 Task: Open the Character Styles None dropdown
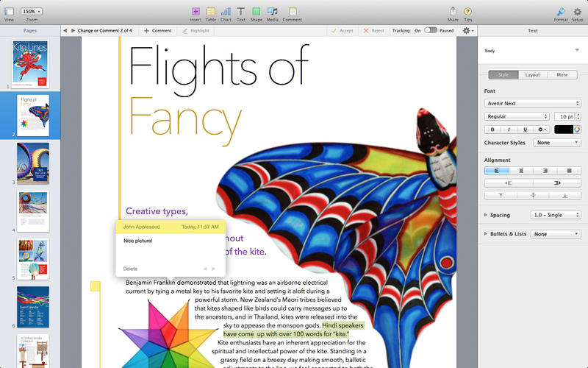pyautogui.click(x=557, y=143)
